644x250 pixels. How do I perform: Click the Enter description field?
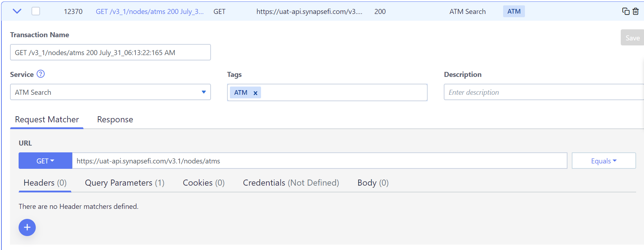(544, 92)
